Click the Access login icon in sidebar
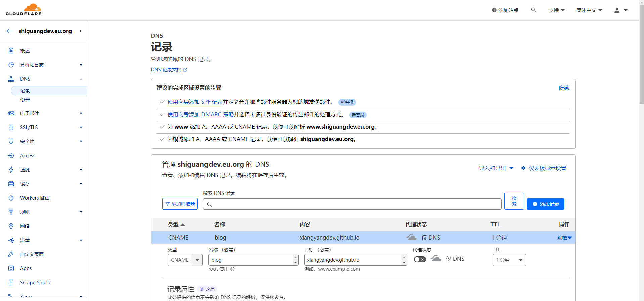The height and width of the screenshot is (301, 644). click(x=11, y=156)
